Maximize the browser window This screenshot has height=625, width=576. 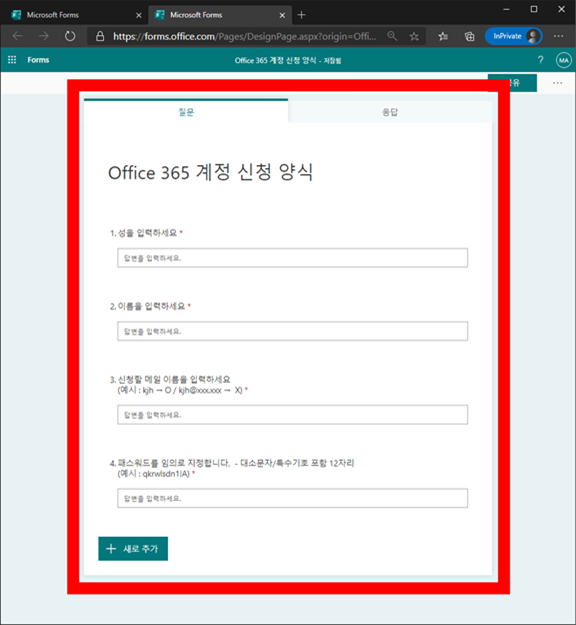click(534, 9)
